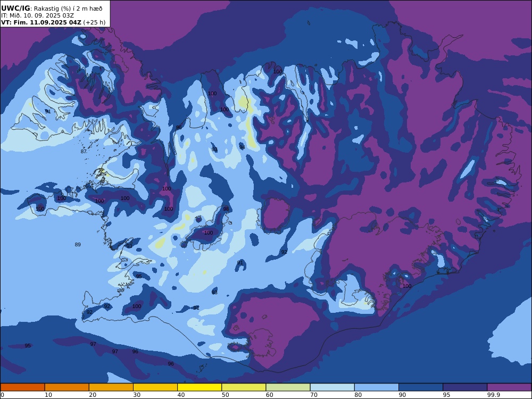Click the legend tick label '70'
Image resolution: width=532 pixels, height=399 pixels.
tap(314, 395)
